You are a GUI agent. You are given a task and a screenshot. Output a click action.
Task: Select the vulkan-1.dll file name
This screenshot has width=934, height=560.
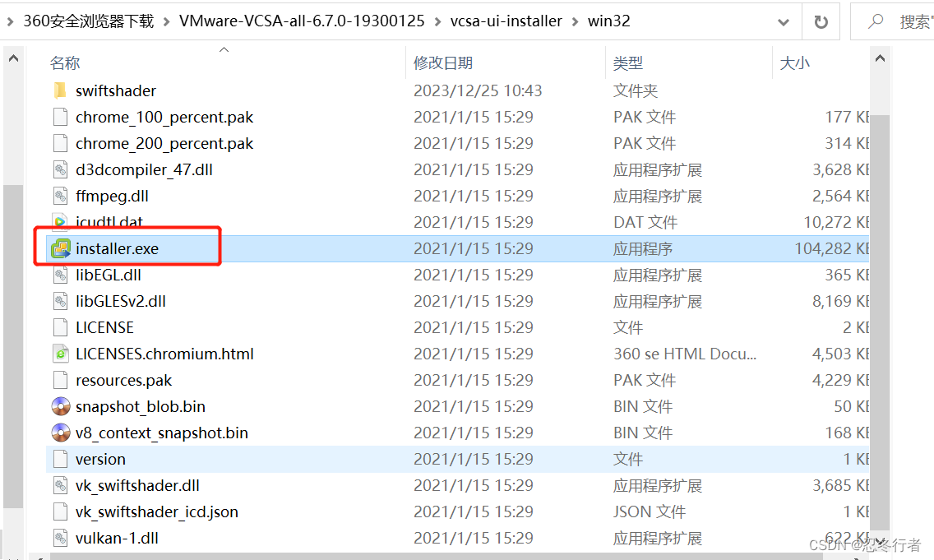tap(117, 538)
